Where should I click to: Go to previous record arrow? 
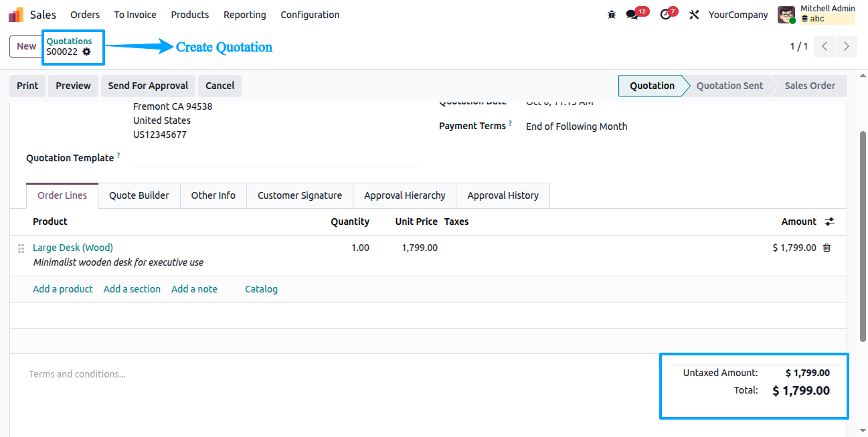[824, 46]
